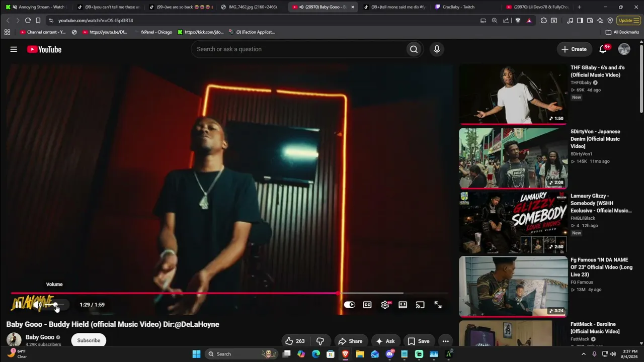Viewport: 644px width, 362px height.
Task: Go back in browser history
Action: (8, 21)
